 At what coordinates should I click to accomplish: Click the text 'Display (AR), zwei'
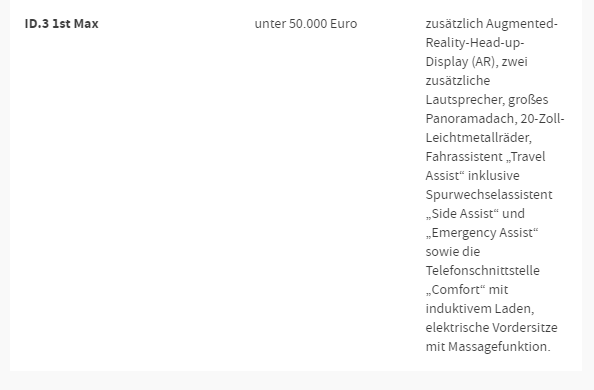coord(476,62)
